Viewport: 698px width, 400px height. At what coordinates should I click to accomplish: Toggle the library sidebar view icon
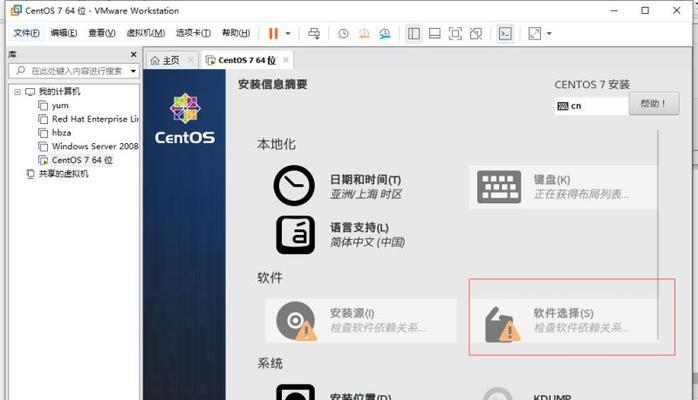[x=414, y=33]
